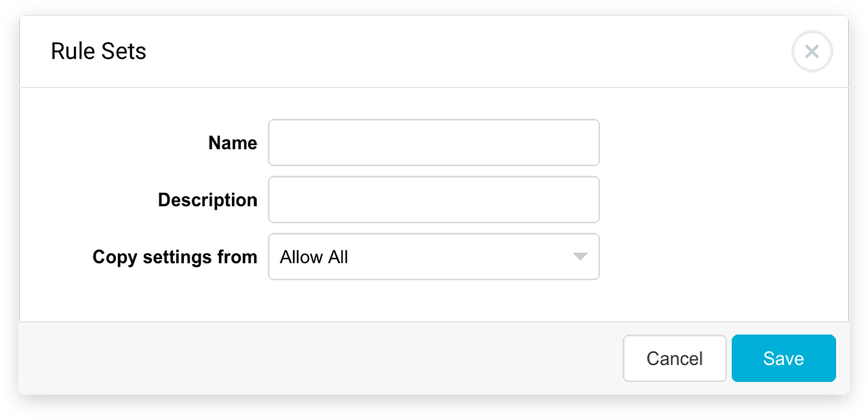Hit the blue Save button

coord(783,358)
